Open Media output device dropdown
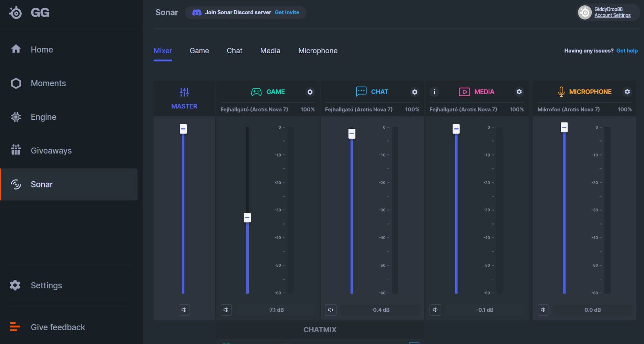 tap(463, 109)
